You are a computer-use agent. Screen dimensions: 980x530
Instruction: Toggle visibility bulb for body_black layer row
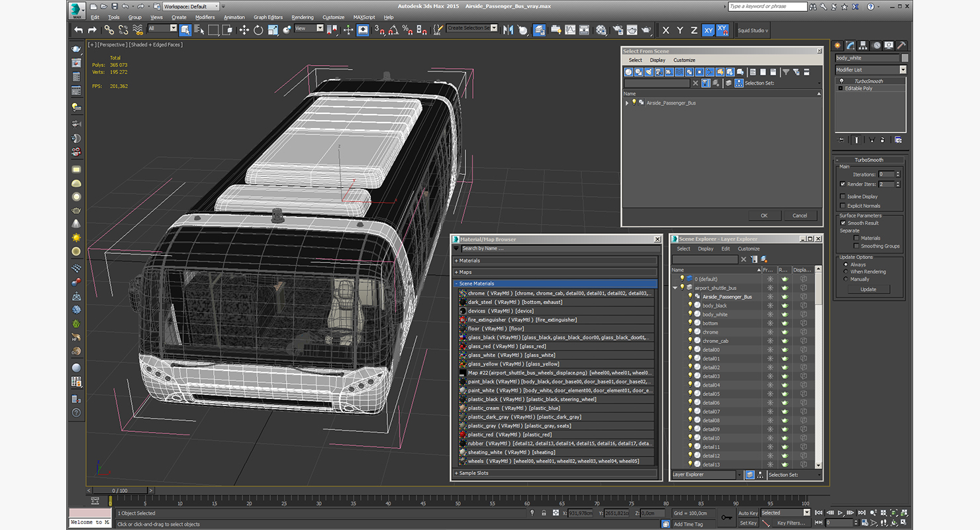[690, 305]
